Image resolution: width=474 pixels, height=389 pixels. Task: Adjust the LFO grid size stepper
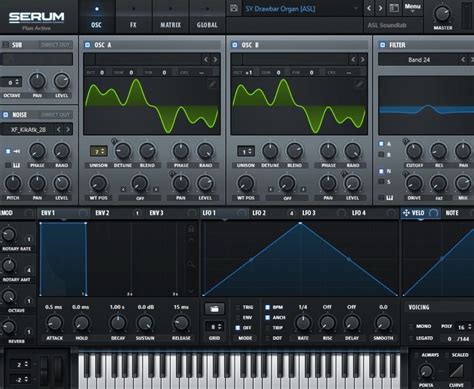point(214,327)
